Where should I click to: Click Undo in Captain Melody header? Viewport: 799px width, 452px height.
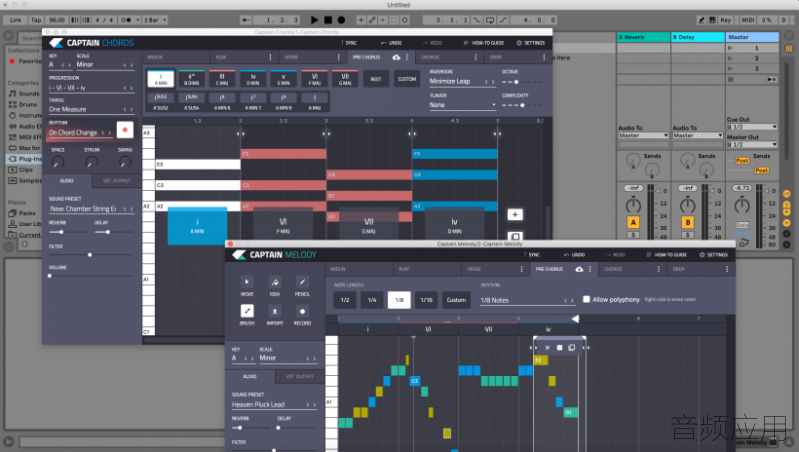[x=574, y=255]
